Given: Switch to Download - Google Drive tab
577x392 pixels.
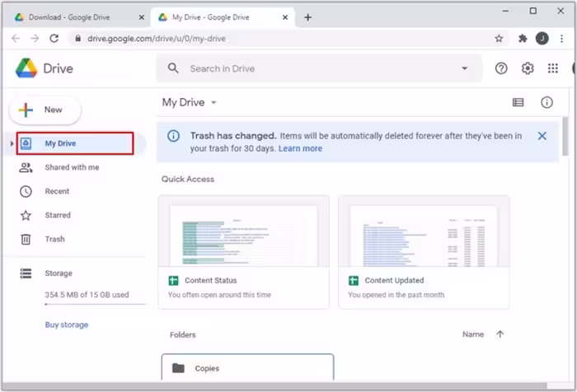Looking at the screenshot, I should click(75, 17).
